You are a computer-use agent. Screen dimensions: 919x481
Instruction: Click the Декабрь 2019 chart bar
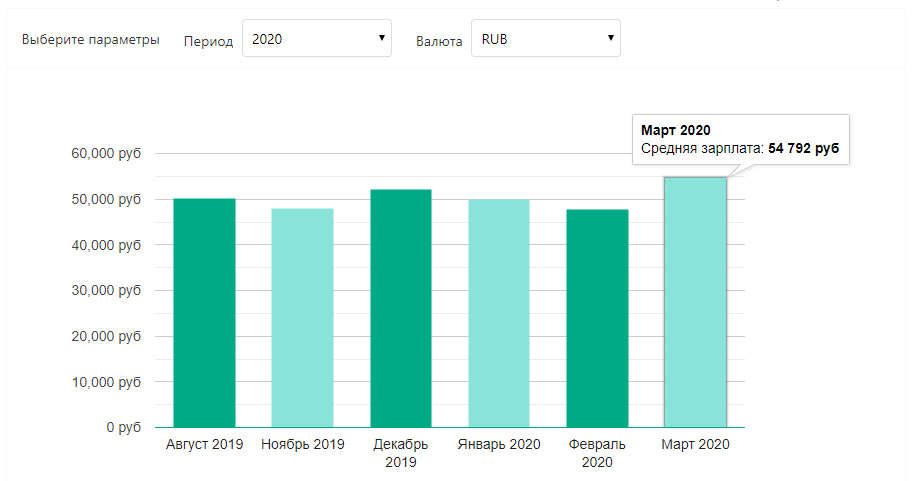click(x=400, y=308)
